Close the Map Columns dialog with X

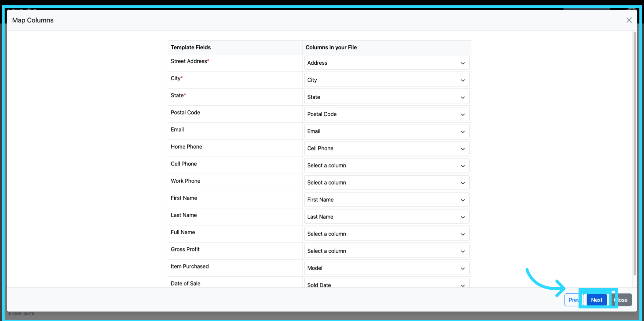click(629, 20)
